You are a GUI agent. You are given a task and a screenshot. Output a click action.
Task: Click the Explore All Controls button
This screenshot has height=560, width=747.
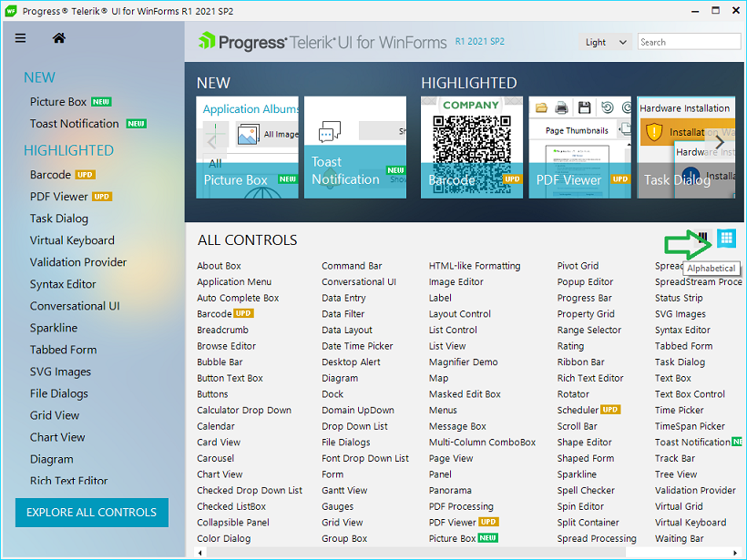(x=91, y=513)
